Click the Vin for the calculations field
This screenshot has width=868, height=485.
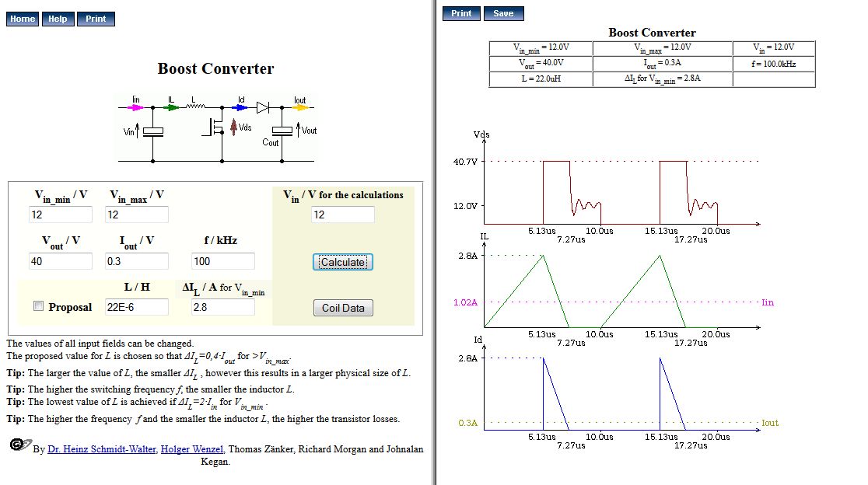343,215
